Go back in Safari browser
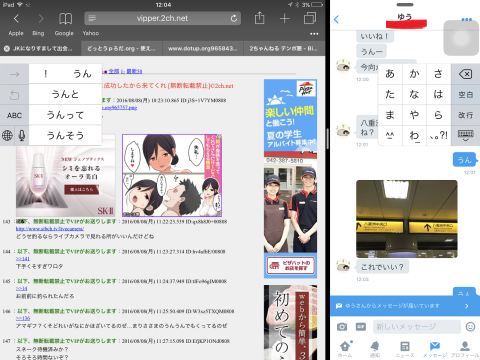 coord(16,19)
